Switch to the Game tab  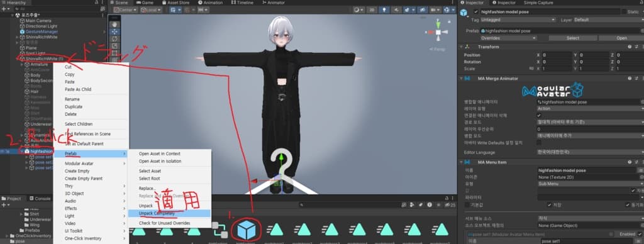click(x=145, y=3)
